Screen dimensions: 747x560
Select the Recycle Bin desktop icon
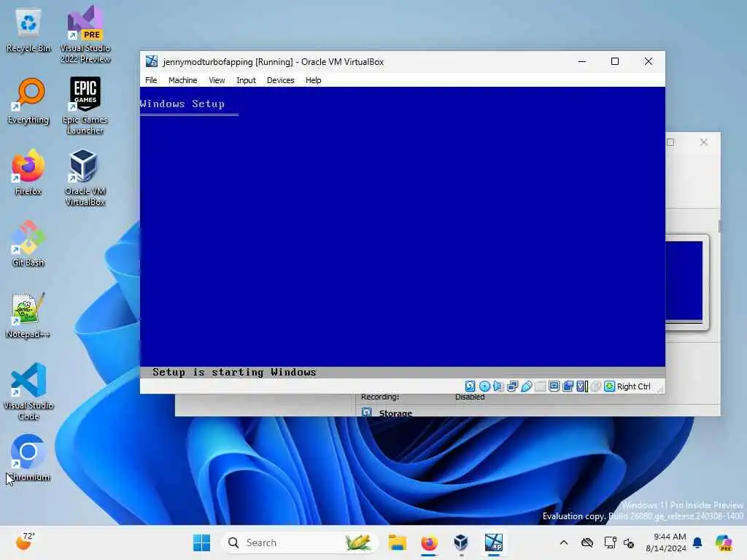click(x=28, y=31)
